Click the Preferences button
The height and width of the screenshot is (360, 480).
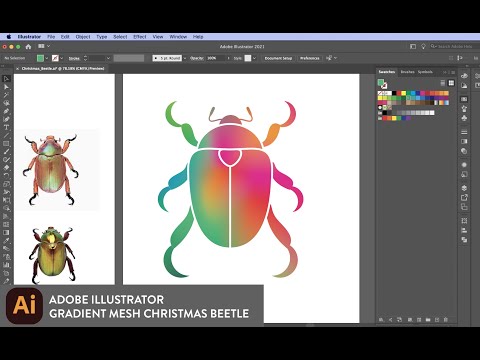click(x=310, y=58)
